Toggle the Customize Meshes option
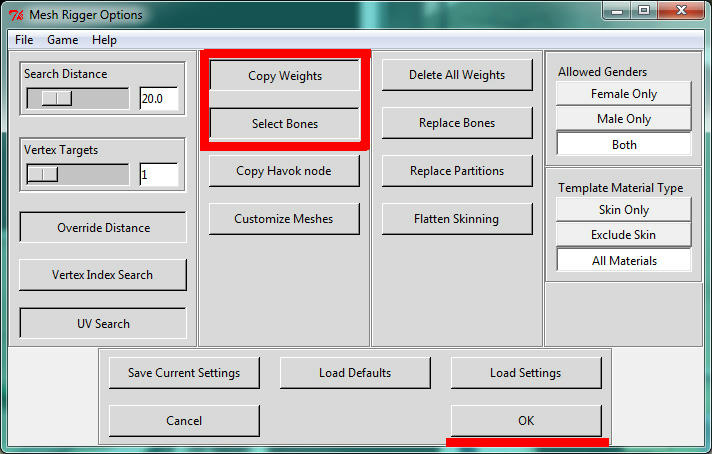Screen dimensions: 712x454 click(284, 219)
